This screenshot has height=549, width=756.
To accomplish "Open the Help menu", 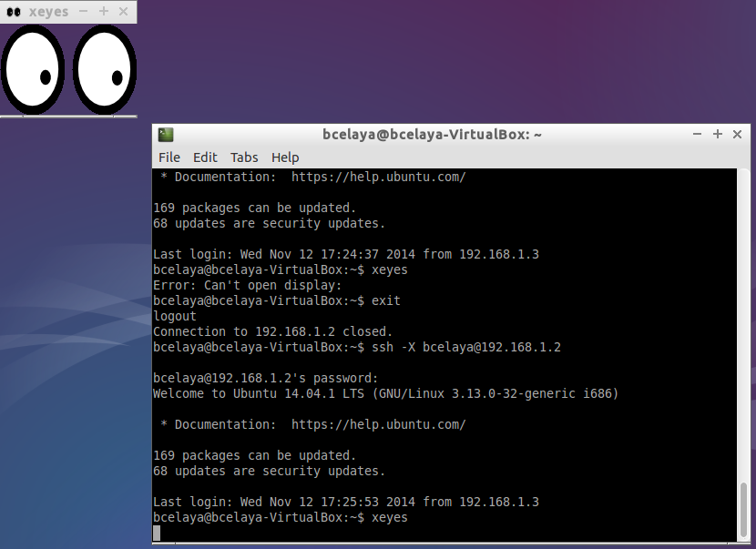I will 285,158.
